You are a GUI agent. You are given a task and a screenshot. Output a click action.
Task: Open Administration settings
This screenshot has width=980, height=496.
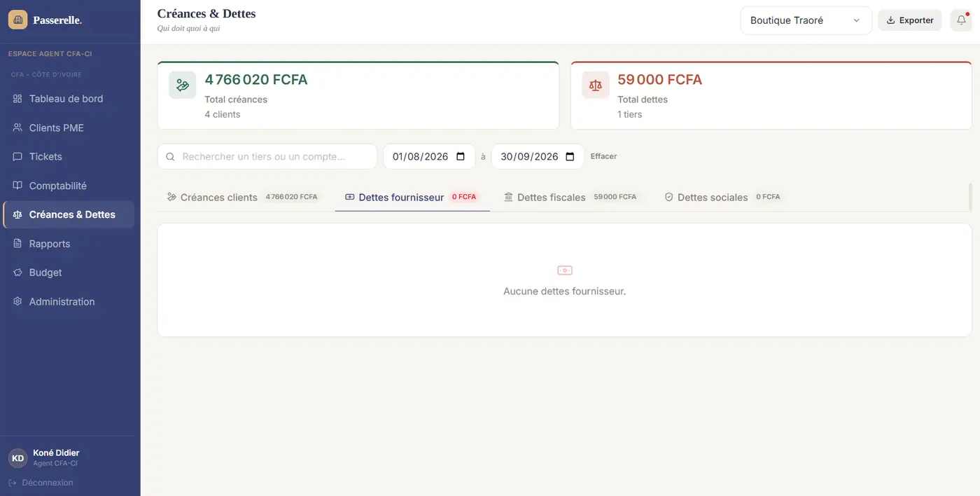69,302
